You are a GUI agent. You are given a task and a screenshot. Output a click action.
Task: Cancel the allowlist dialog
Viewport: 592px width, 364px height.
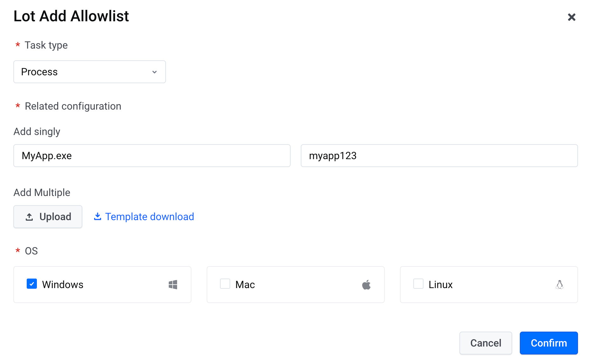pyautogui.click(x=485, y=343)
